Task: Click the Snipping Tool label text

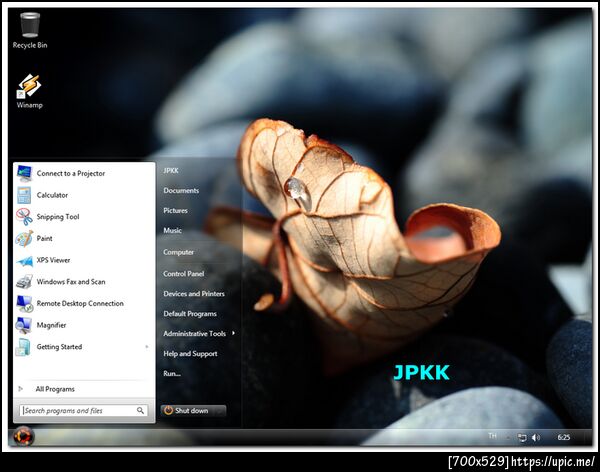Action: coord(58,217)
